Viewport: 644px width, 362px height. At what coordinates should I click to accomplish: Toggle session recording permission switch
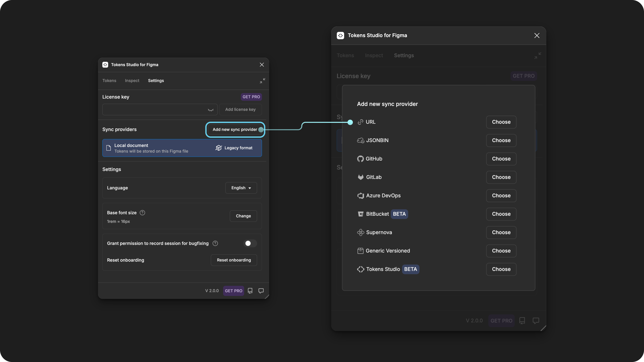250,243
